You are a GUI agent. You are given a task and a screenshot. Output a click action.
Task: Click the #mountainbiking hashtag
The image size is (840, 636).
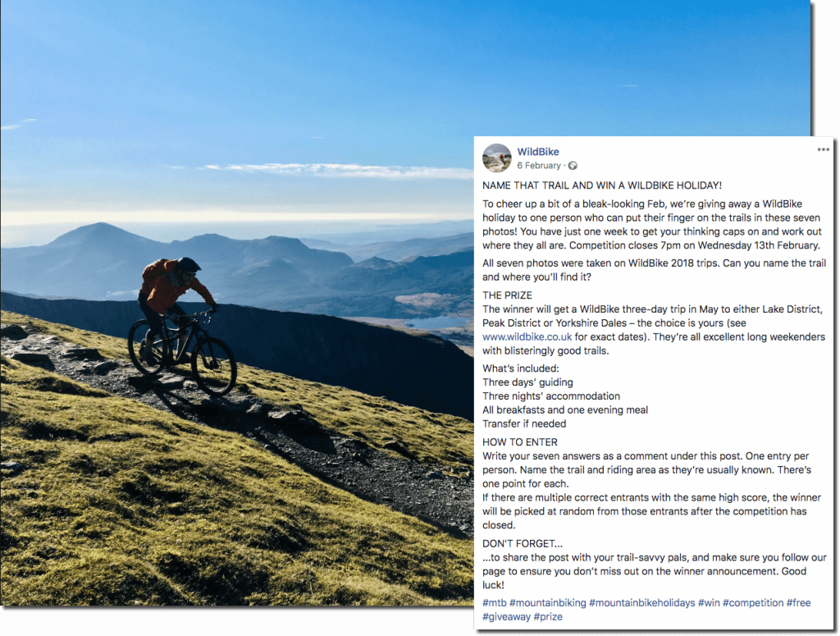click(547, 603)
